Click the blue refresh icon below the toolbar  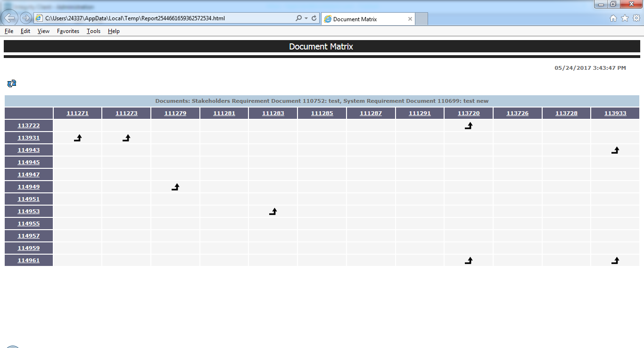pyautogui.click(x=11, y=83)
